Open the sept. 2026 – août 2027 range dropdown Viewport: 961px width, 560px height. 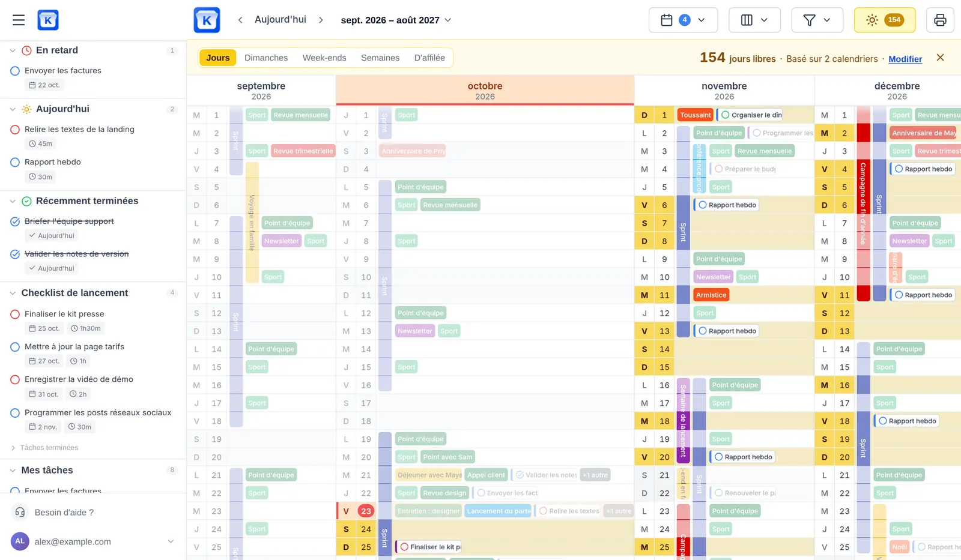point(396,20)
